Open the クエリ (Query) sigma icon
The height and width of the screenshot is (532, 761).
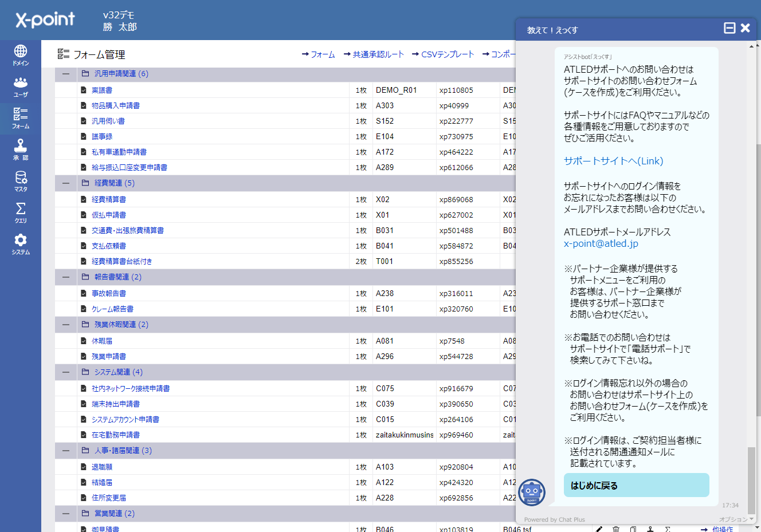(x=21, y=213)
